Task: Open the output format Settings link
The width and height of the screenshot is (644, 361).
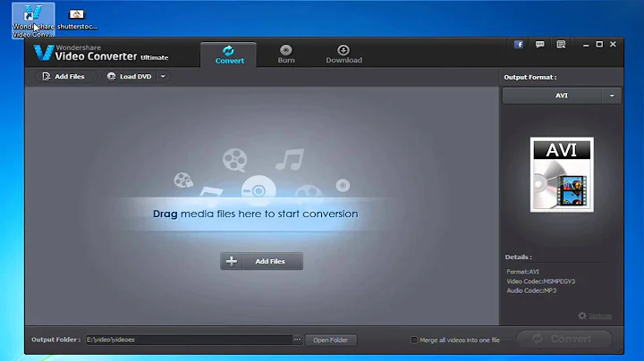Action: click(x=600, y=316)
